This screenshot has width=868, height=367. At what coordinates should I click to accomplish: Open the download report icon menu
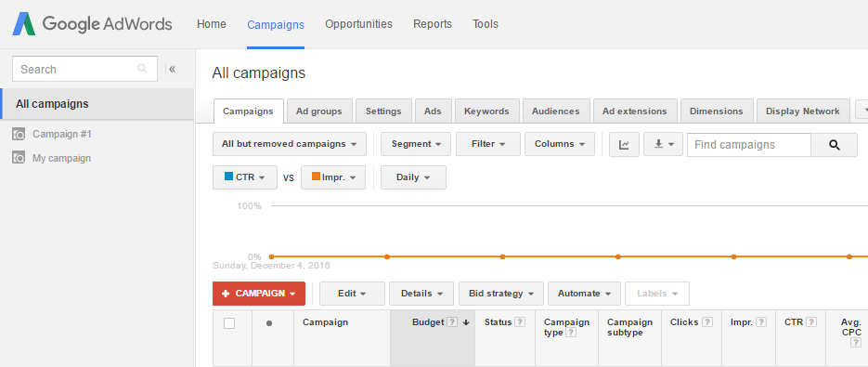pyautogui.click(x=663, y=144)
